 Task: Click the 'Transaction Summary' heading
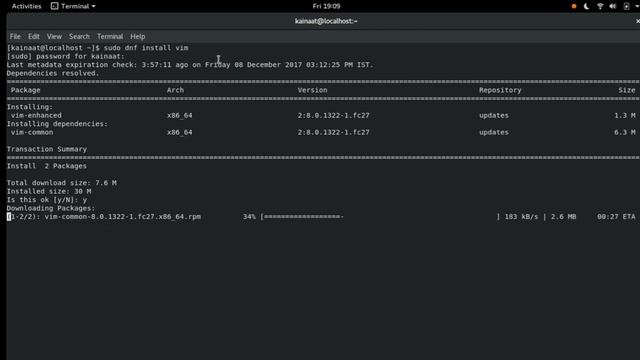click(47, 149)
